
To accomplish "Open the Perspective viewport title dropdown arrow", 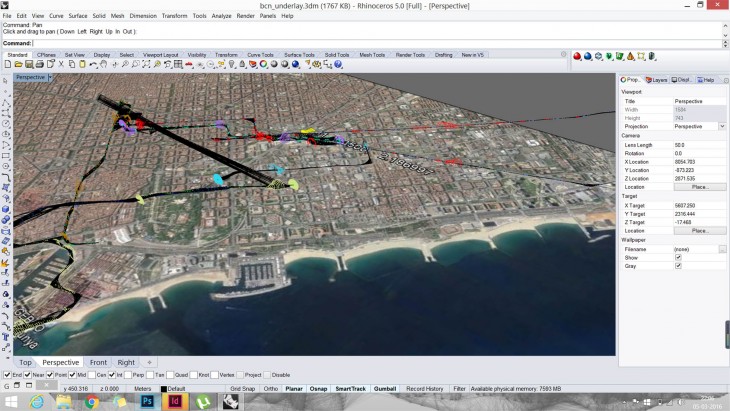I will tap(50, 77).
